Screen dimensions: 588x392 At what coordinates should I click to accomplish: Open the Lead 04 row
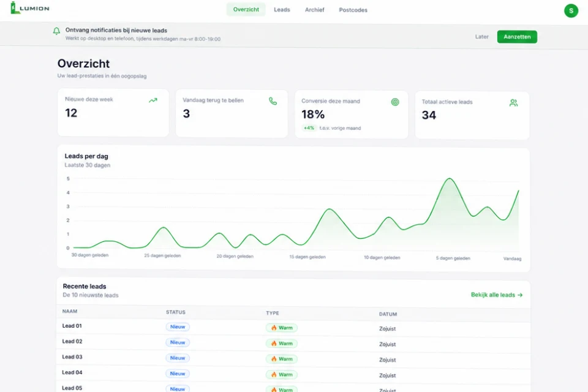pos(293,374)
